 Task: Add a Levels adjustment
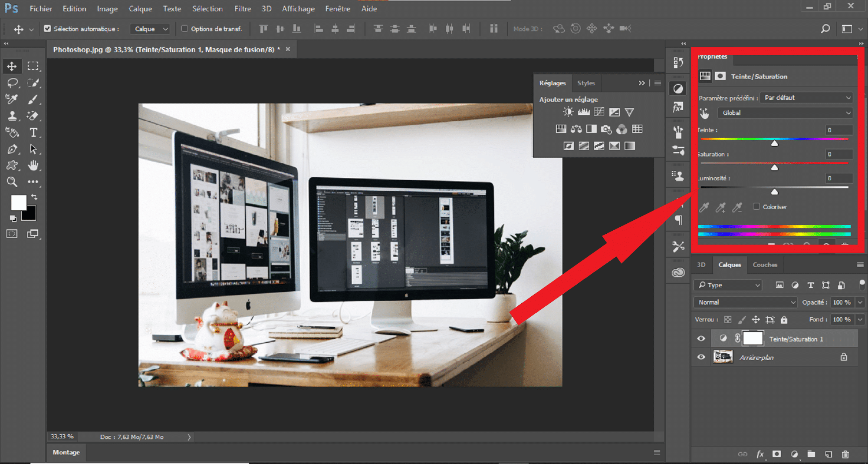pyautogui.click(x=584, y=112)
